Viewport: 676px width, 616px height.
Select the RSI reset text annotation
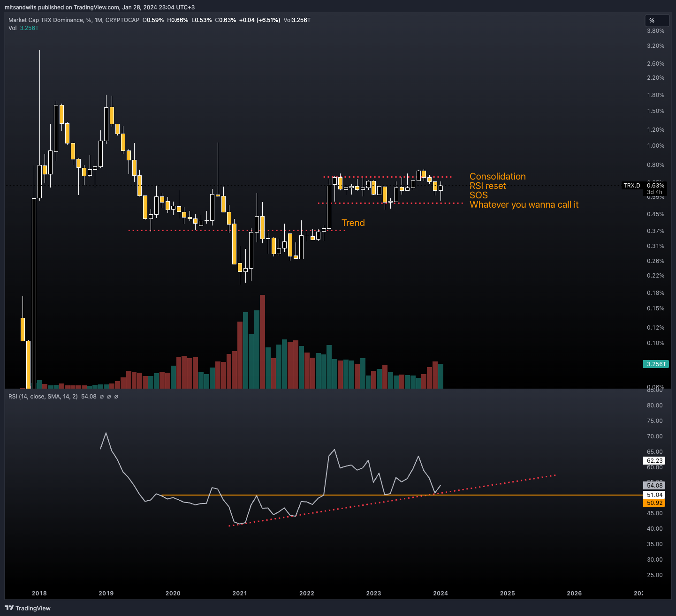(488, 186)
